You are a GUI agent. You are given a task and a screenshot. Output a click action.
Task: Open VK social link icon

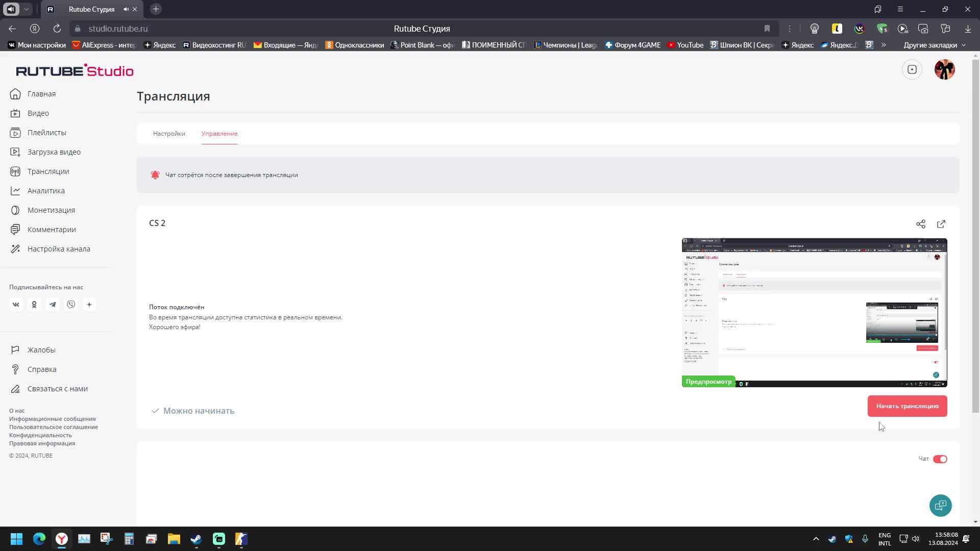click(x=16, y=305)
